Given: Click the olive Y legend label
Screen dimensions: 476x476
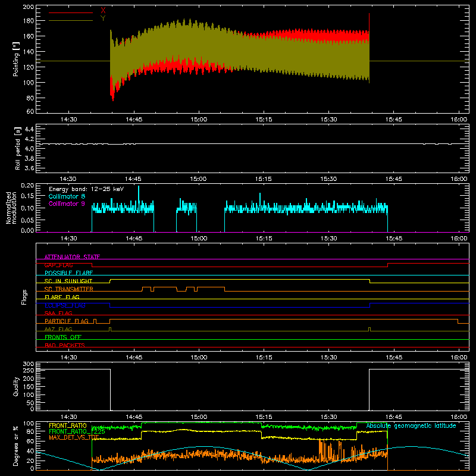Looking at the screenshot, I should [x=103, y=18].
